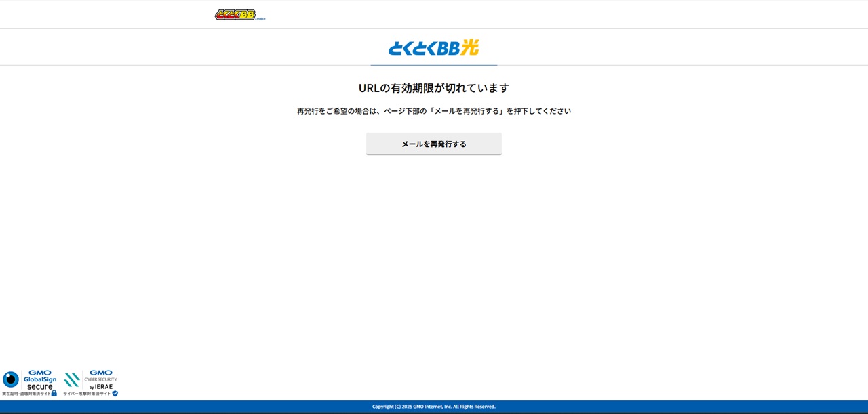Open the GMO GlobalSign secure seal
Viewport: 868px width, 414px height.
point(31,379)
